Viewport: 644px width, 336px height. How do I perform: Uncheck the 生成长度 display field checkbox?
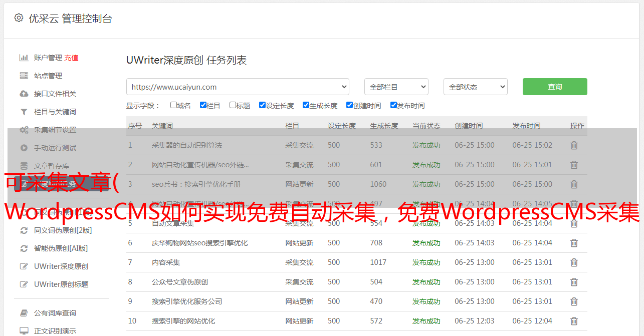[306, 105]
